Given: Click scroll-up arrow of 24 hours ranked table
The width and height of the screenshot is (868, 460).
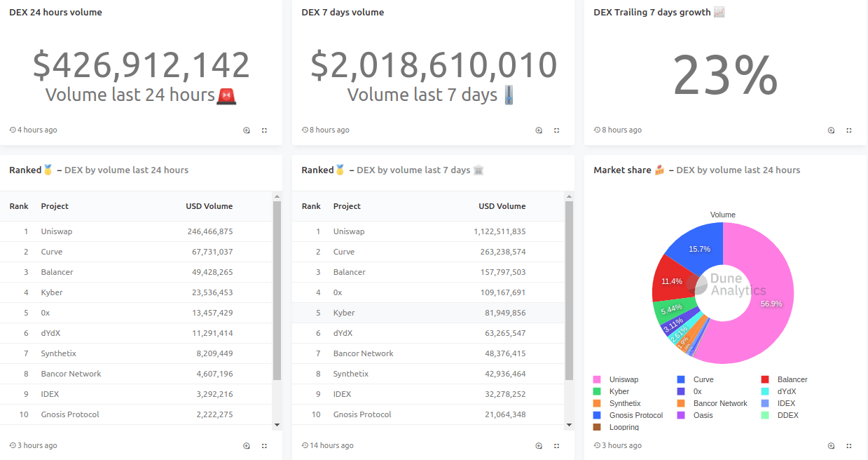Looking at the screenshot, I should tap(277, 196).
